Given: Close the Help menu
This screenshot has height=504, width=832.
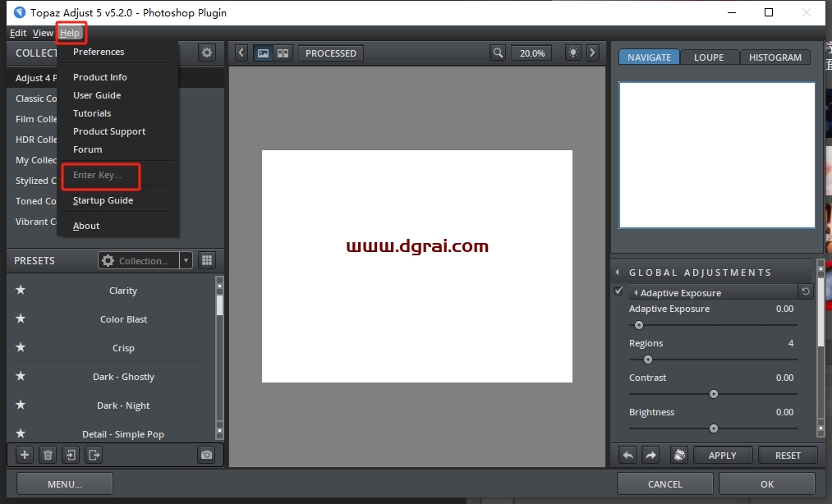Looking at the screenshot, I should (70, 33).
